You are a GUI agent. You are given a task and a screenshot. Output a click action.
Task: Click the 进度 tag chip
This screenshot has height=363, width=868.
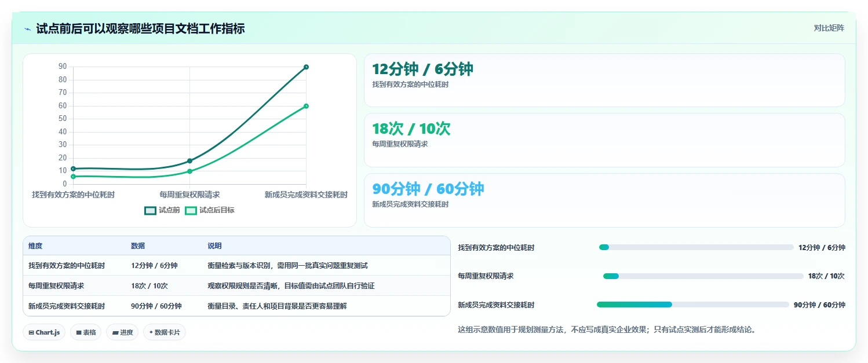[x=122, y=332]
